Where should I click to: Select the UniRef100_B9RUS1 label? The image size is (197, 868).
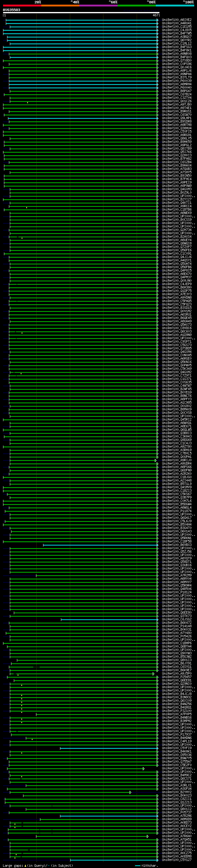[x=177, y=111]
